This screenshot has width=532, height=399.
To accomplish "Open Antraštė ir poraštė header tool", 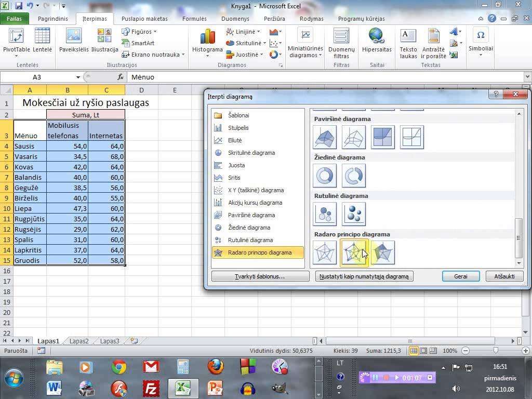I will pos(433,44).
